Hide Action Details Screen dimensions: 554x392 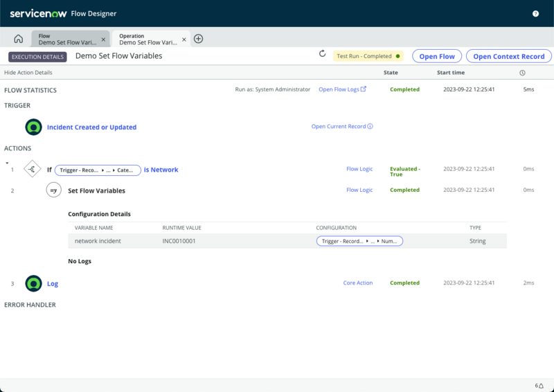28,73
